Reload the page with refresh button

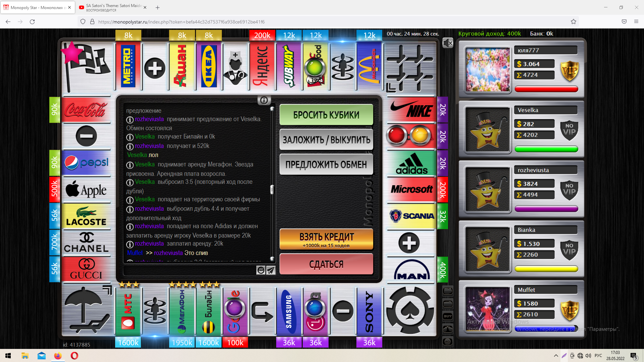32,22
